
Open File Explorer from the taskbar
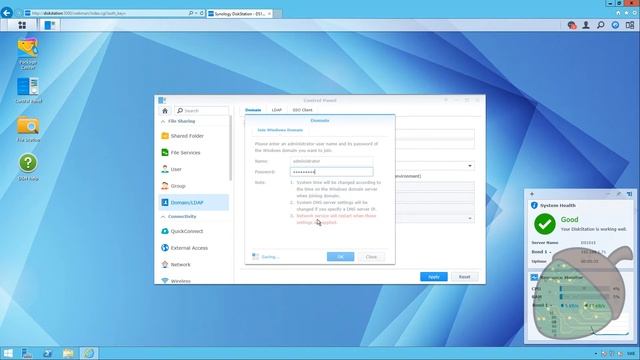coord(68,353)
